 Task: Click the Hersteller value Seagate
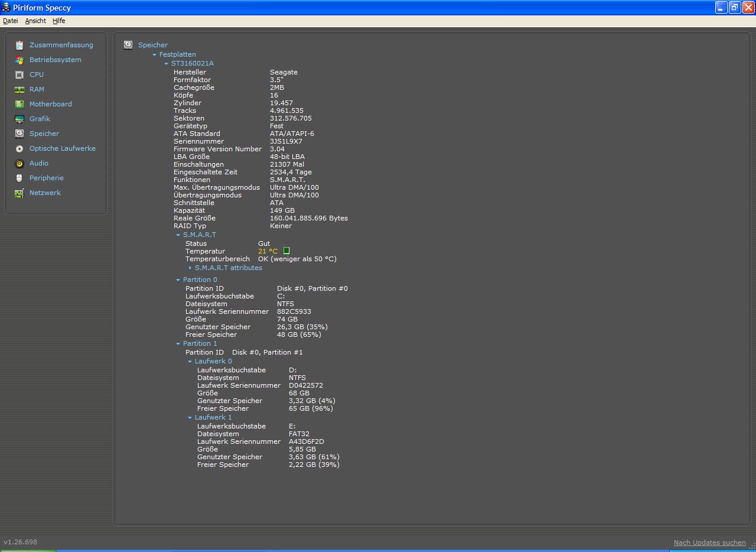coord(283,72)
